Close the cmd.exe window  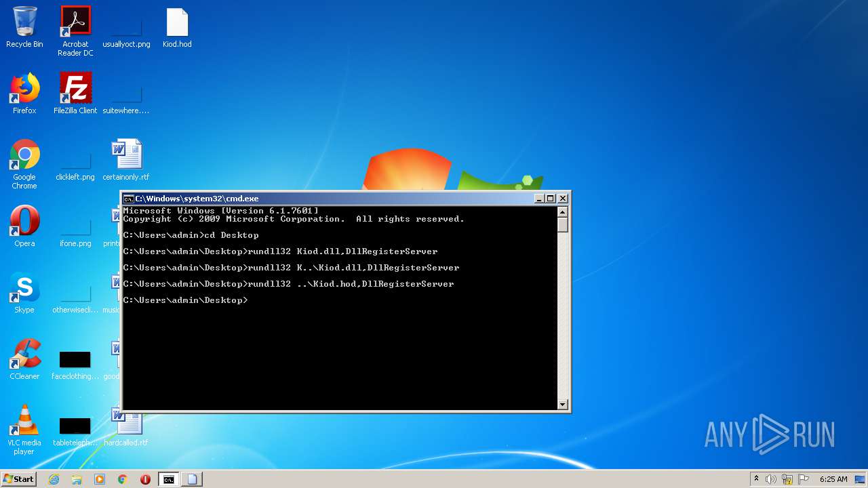click(x=562, y=199)
